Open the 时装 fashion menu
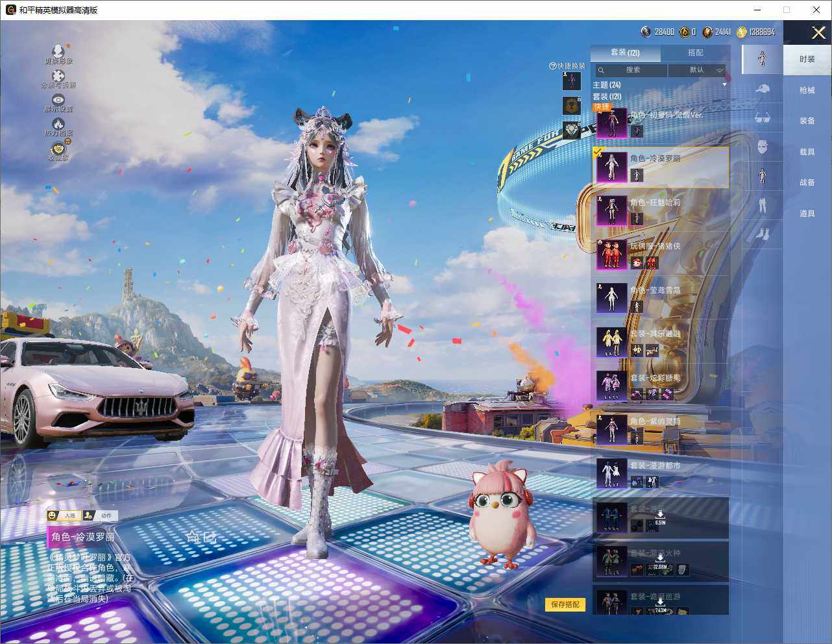This screenshot has width=832, height=644. (x=807, y=59)
